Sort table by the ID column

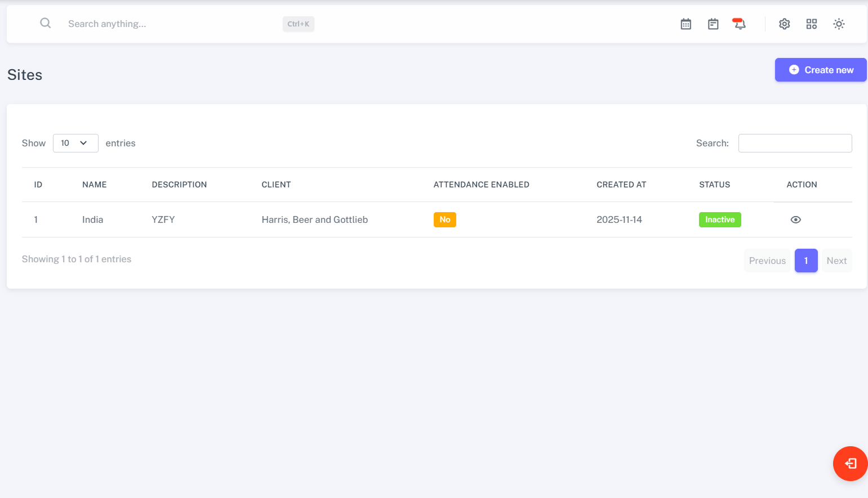38,185
